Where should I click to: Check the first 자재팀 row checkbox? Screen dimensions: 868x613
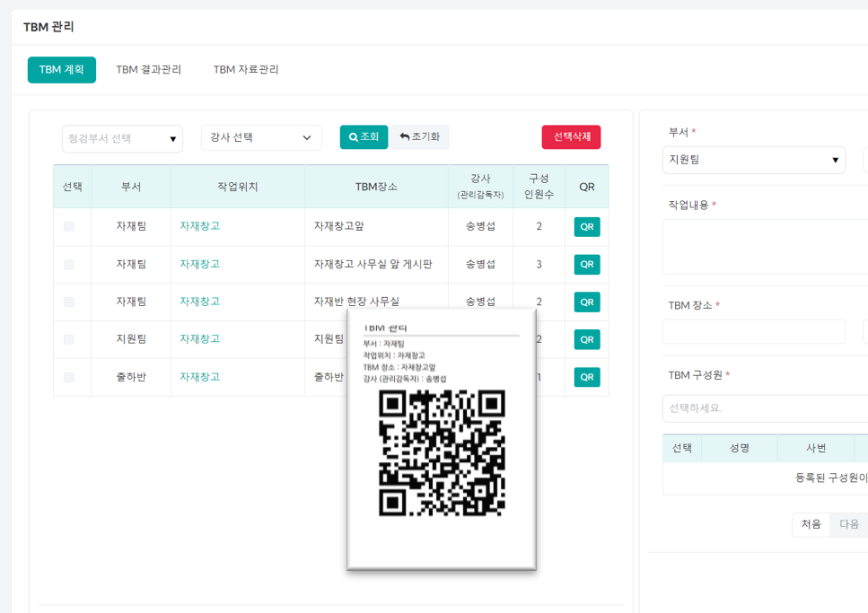click(69, 227)
